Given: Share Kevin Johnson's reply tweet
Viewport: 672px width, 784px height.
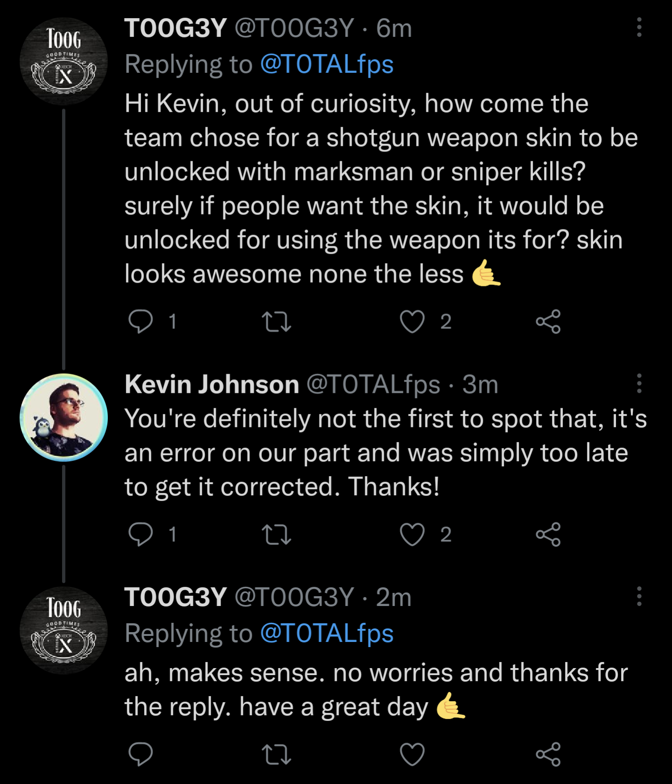Looking at the screenshot, I should [x=548, y=535].
